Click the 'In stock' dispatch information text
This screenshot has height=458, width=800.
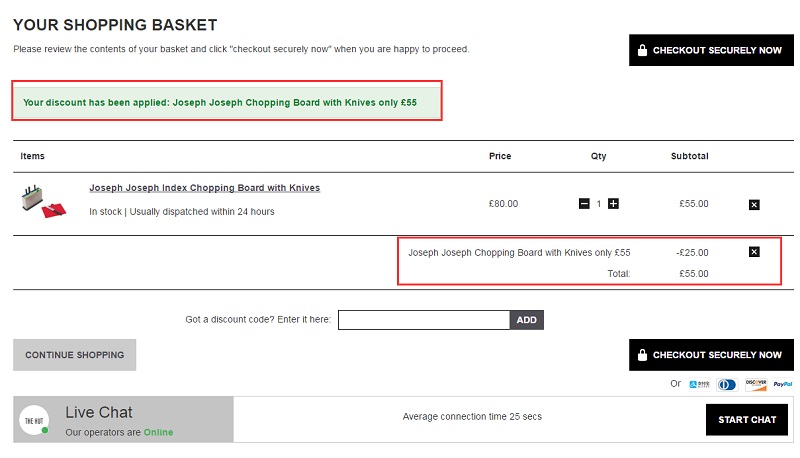pyautogui.click(x=182, y=212)
